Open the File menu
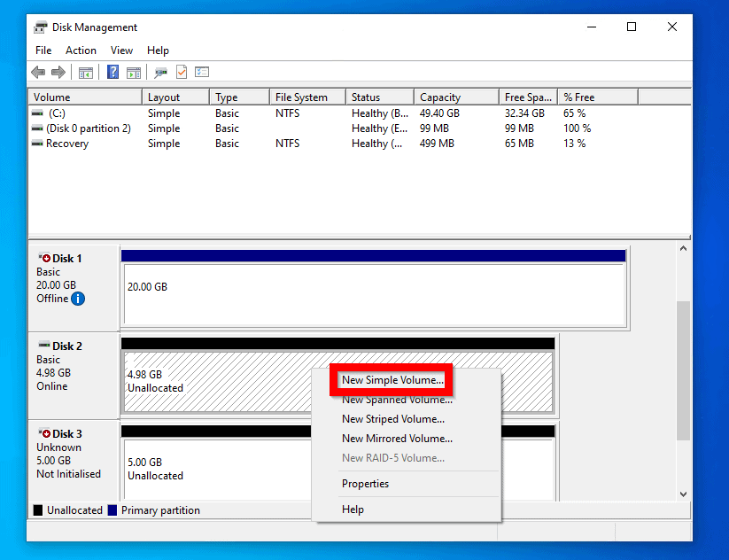 pyautogui.click(x=43, y=51)
